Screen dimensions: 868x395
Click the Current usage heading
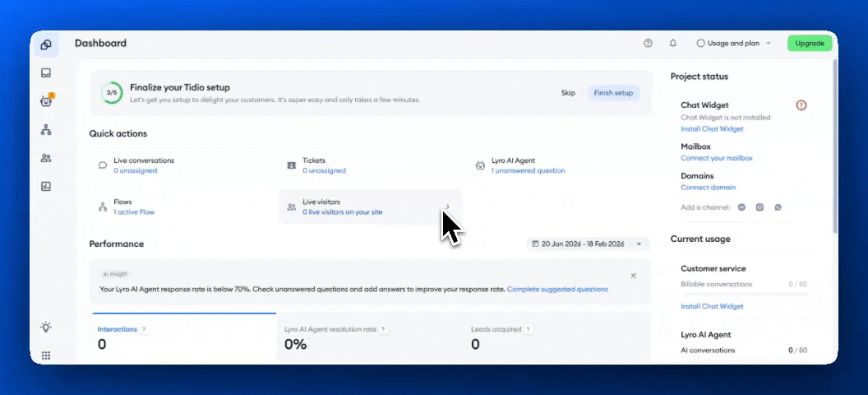(x=700, y=239)
